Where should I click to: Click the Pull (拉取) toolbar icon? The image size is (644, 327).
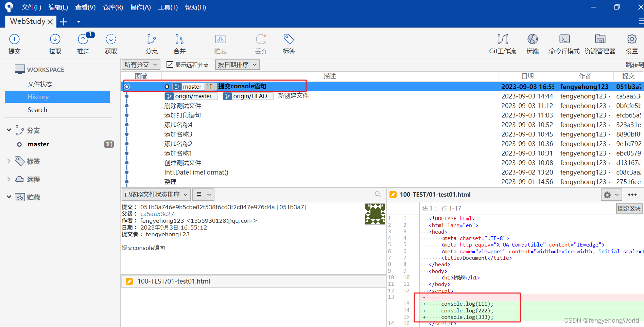click(55, 39)
